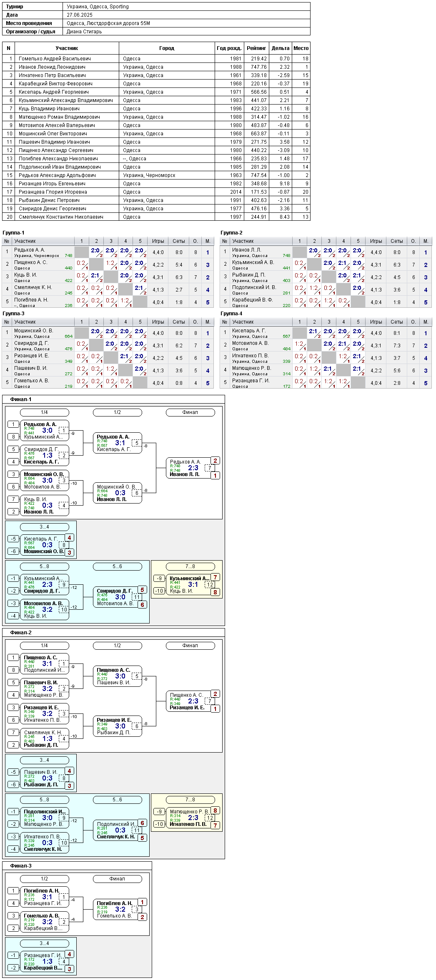Click player name Иванов Леонид Леонидович

[52, 67]
